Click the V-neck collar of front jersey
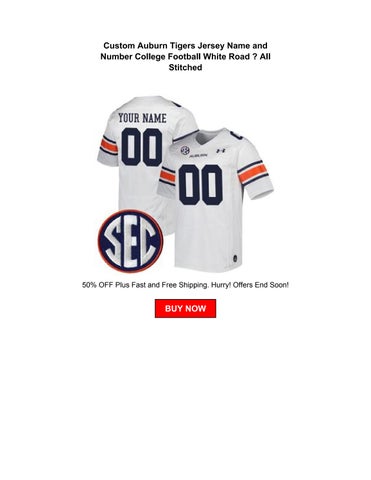This screenshot has height=480, width=371. click(x=205, y=137)
